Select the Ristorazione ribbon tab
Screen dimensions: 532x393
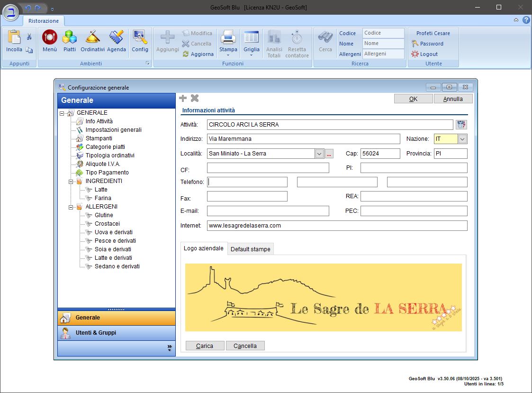click(44, 21)
